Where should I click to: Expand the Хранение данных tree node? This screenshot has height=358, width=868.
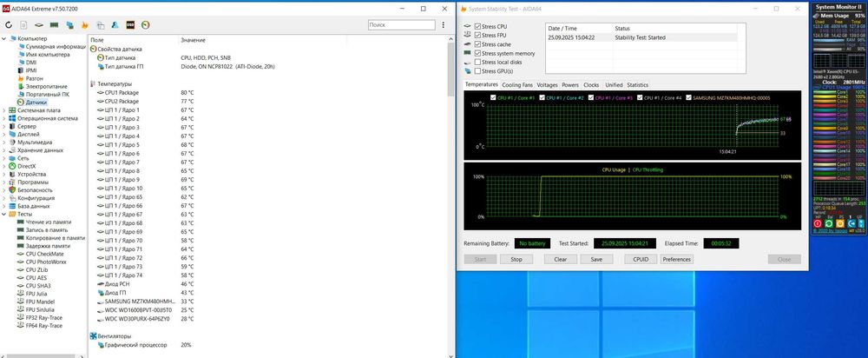coord(3,149)
